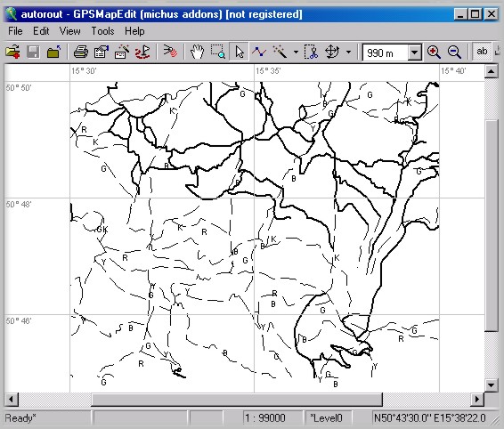The height and width of the screenshot is (429, 504).
Task: Open the File menu
Action: pos(15,31)
